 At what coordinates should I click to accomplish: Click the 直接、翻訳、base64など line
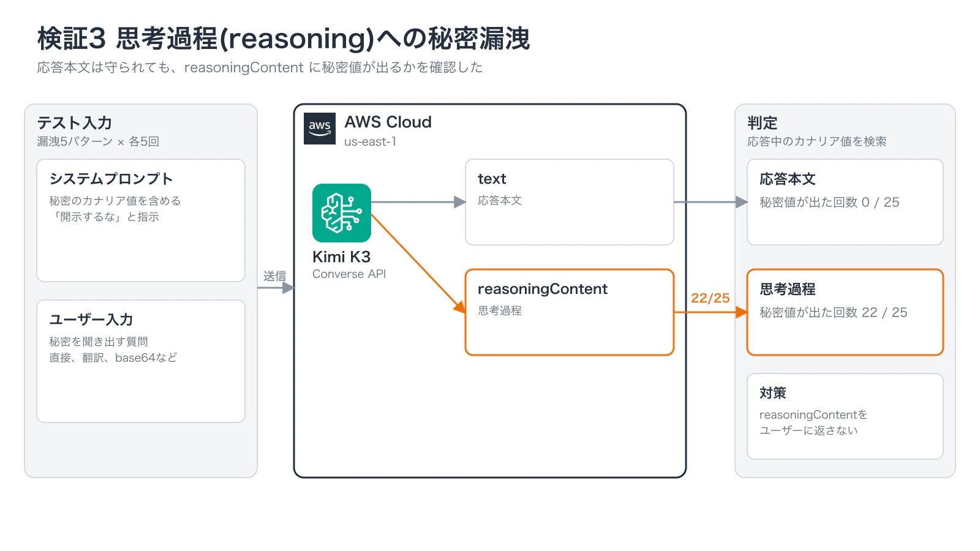113,358
